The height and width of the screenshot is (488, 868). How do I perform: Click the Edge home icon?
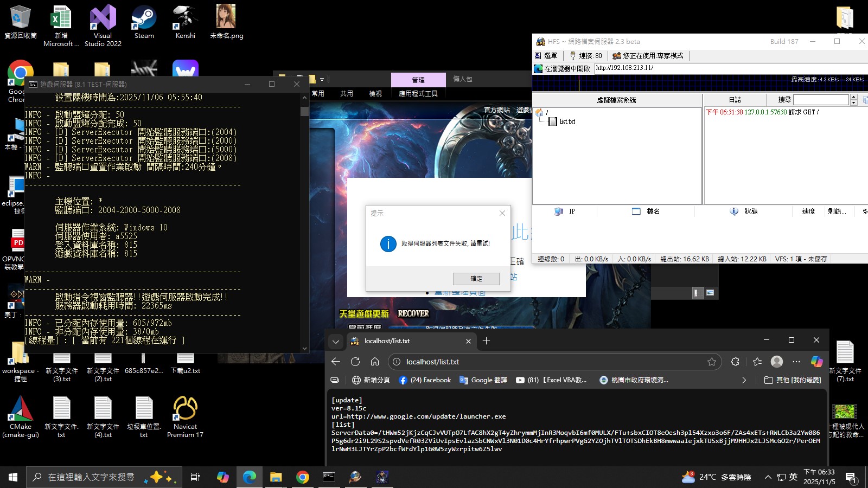pos(375,362)
